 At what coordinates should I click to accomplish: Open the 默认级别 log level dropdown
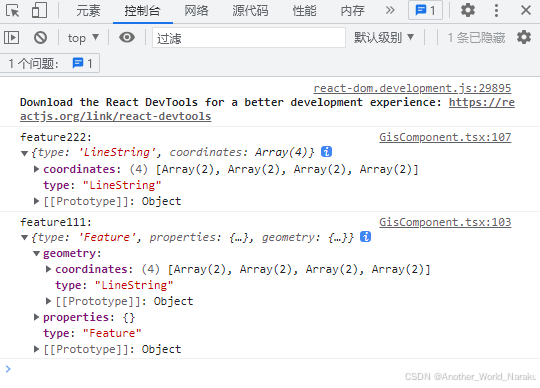pos(384,38)
